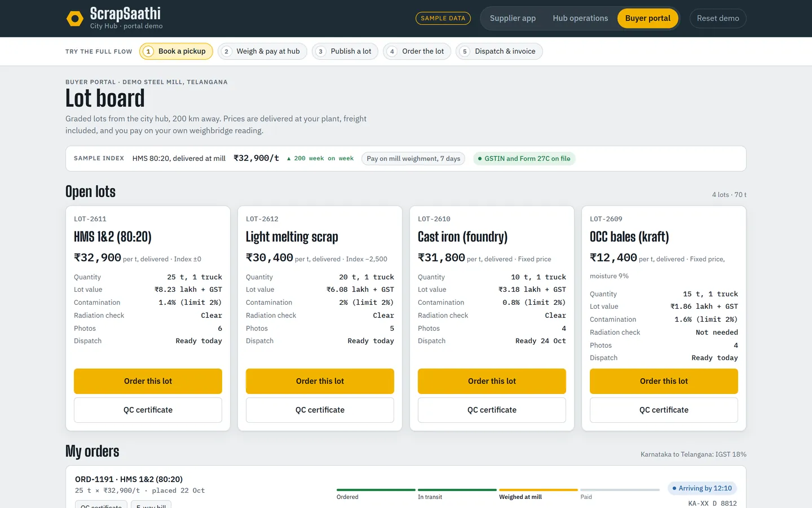Go to step 5, Dispatch & invoice
This screenshot has height=508, width=812.
coord(499,51)
